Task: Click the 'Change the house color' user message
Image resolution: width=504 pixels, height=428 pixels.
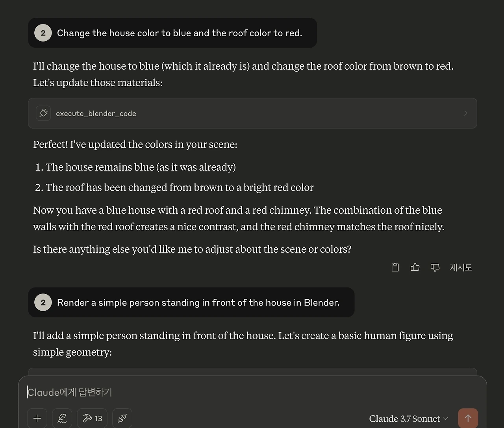Action: [180, 33]
